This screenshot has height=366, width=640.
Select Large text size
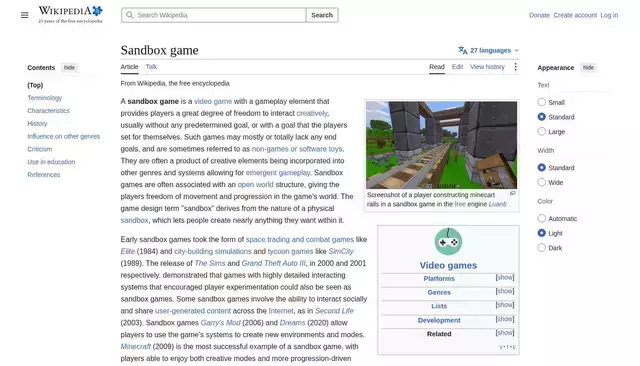pos(542,131)
